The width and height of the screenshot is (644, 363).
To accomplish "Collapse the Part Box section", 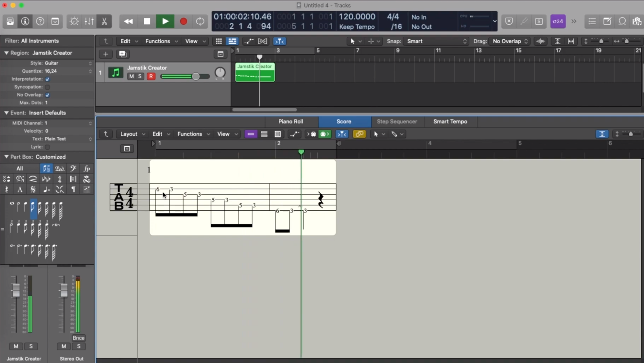I will pyautogui.click(x=6, y=157).
